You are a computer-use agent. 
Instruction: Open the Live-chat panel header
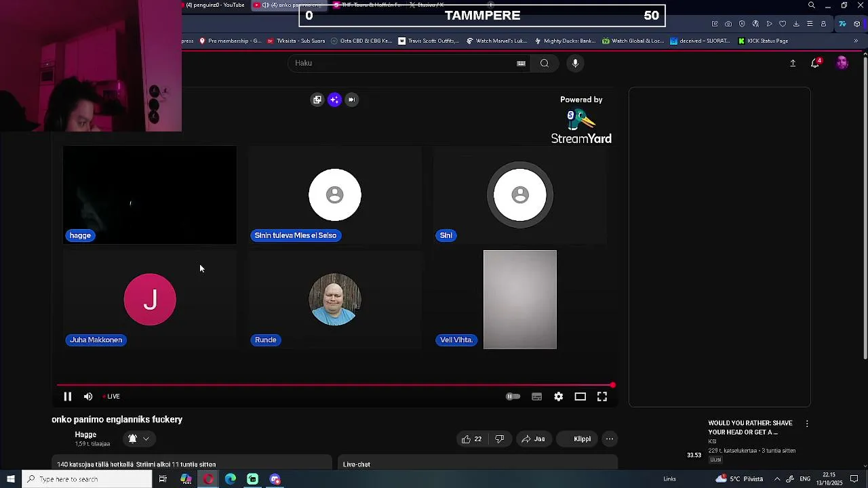pos(477,464)
